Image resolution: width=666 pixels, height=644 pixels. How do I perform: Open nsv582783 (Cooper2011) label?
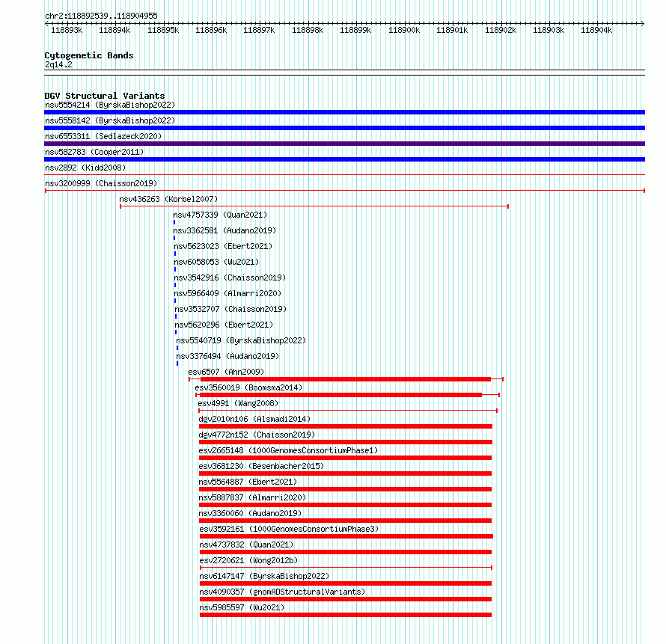(x=94, y=152)
